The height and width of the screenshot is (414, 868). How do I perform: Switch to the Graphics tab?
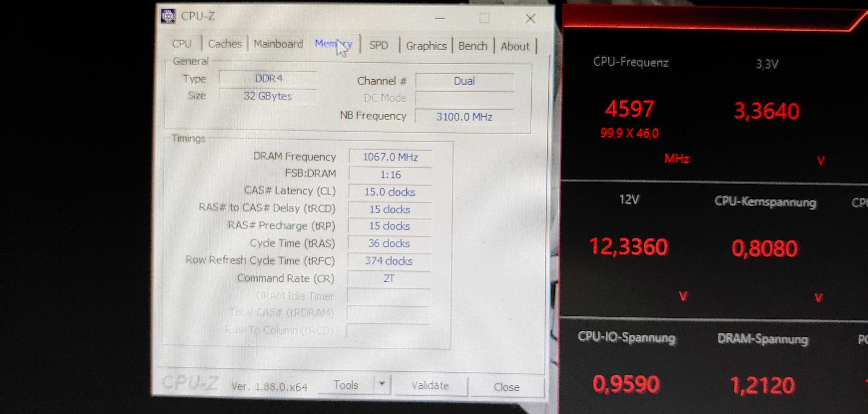coord(426,46)
